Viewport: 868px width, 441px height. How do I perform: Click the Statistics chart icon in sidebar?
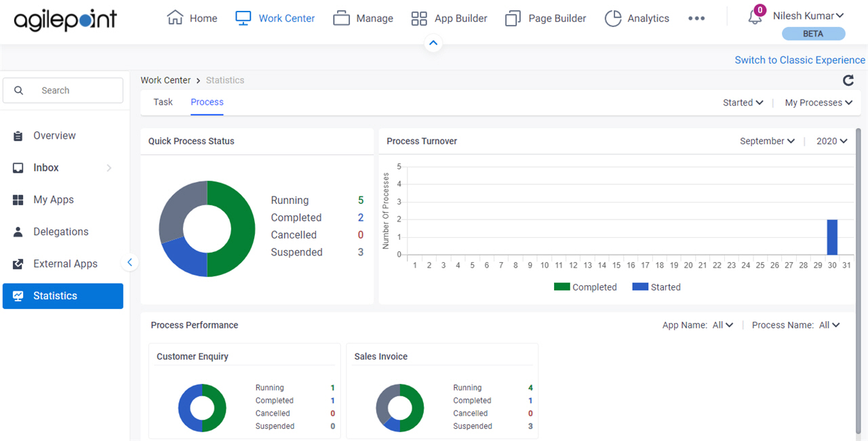18,296
